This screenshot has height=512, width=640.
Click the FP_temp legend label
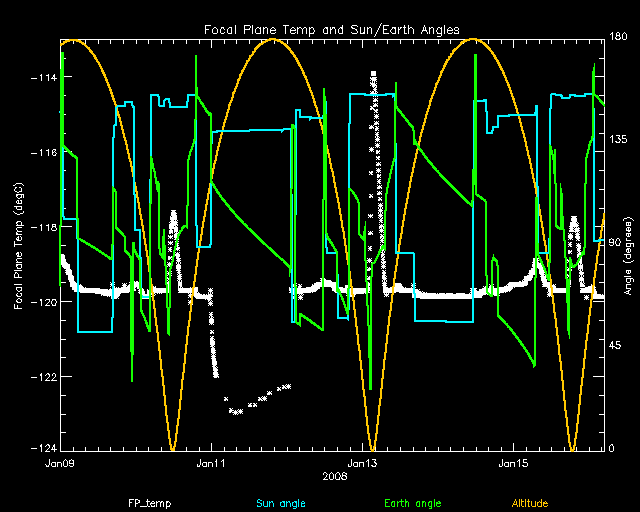tap(147, 503)
